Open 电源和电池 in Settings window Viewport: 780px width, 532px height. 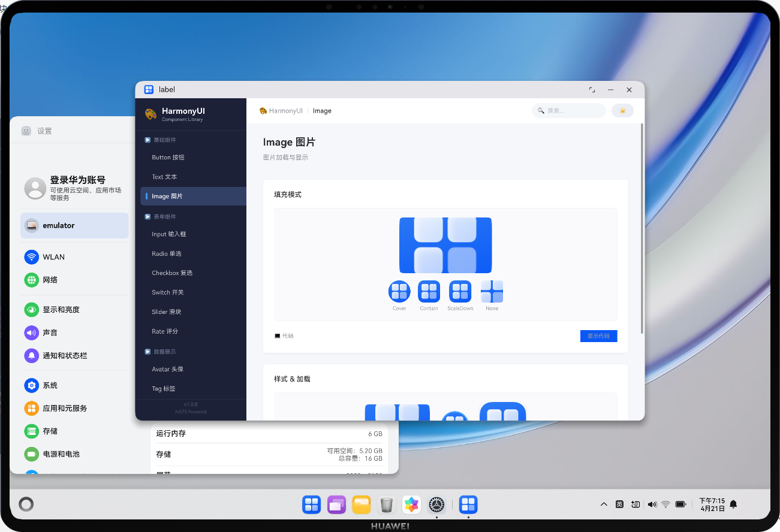click(x=74, y=454)
